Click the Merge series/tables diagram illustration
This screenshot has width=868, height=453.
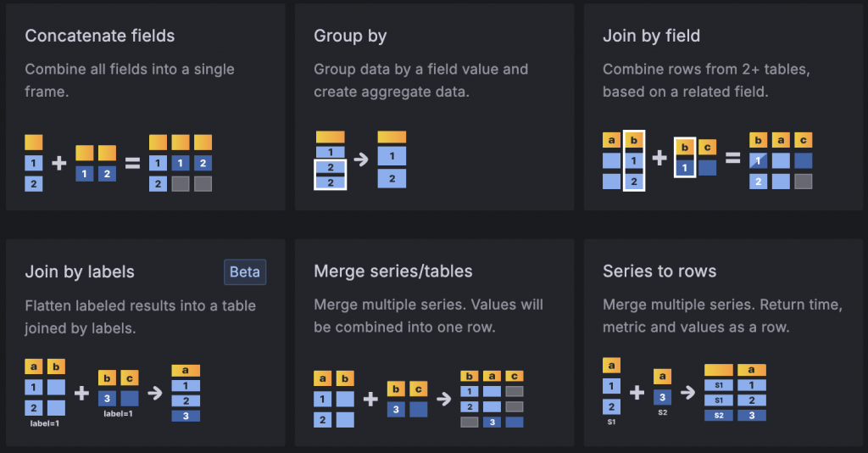[418, 399]
